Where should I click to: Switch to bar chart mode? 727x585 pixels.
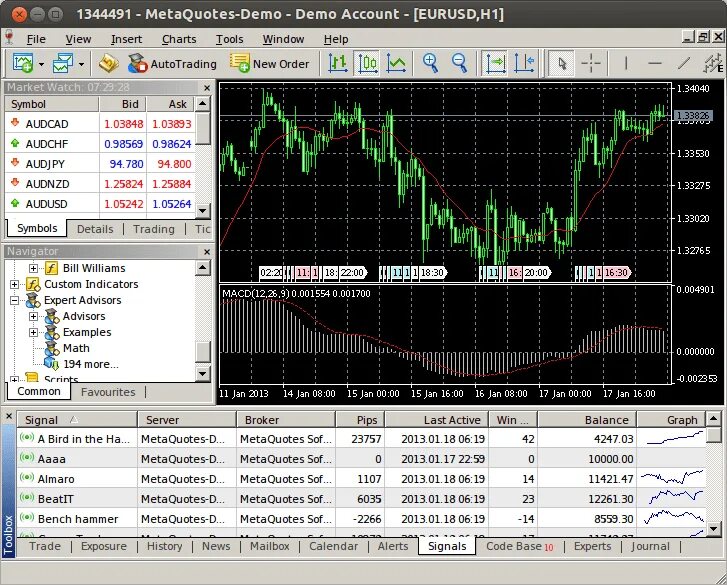[338, 63]
